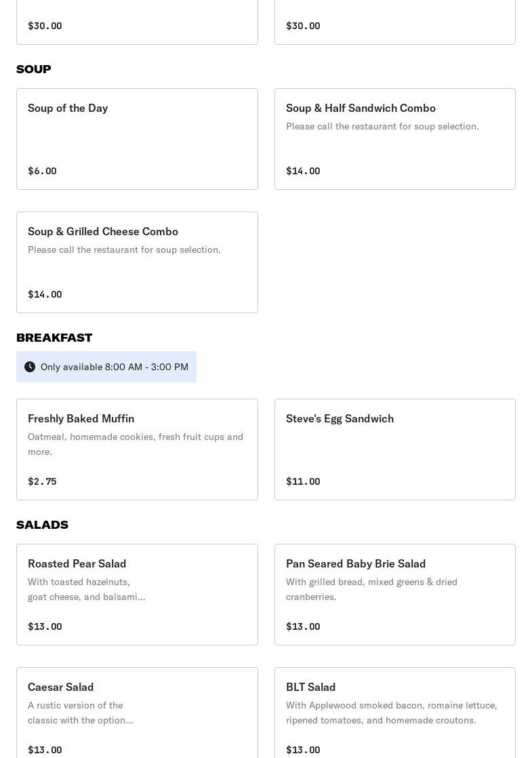Click the $11.00 egg sandwich price
This screenshot has height=758, width=532.
[303, 481]
